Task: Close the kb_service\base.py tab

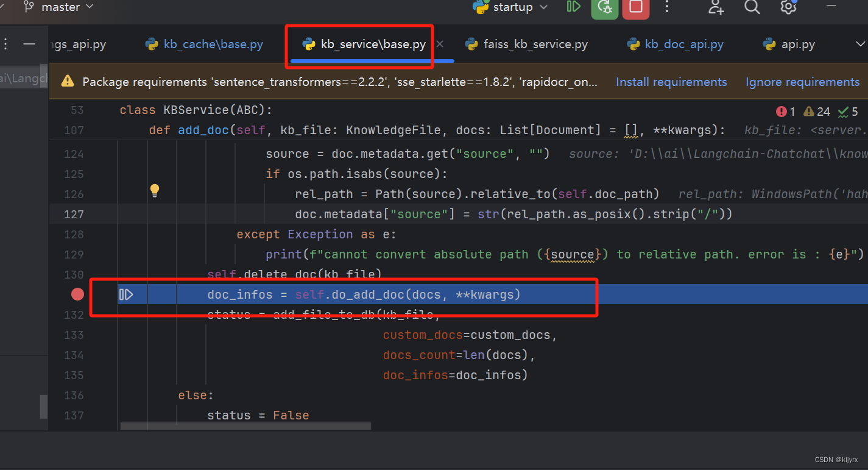Action: 440,45
